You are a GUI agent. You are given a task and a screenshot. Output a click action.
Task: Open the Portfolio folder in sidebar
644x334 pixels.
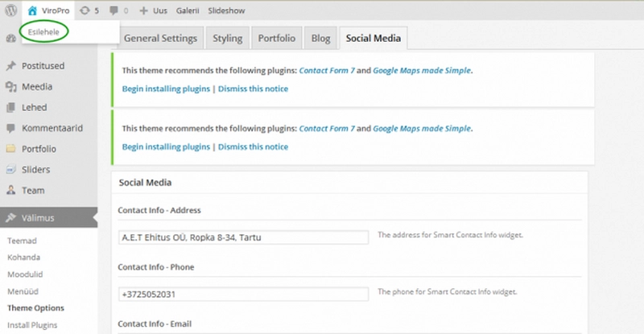tap(10, 149)
